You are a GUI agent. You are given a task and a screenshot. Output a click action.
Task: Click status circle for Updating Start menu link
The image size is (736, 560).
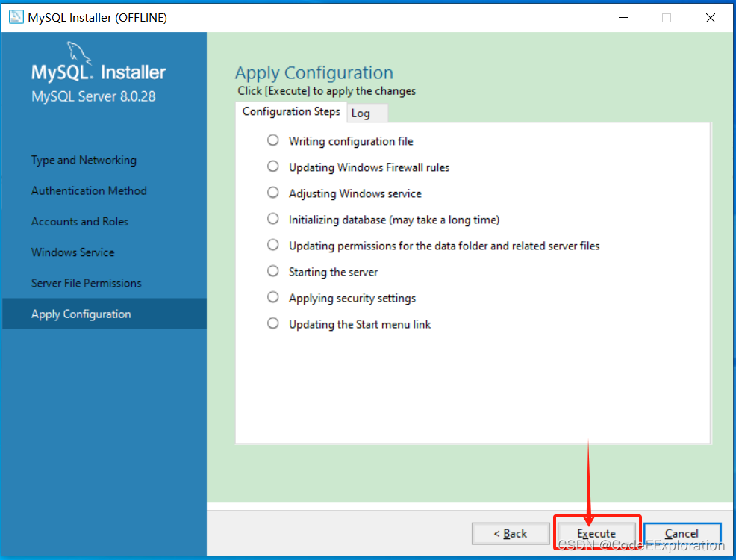click(272, 323)
